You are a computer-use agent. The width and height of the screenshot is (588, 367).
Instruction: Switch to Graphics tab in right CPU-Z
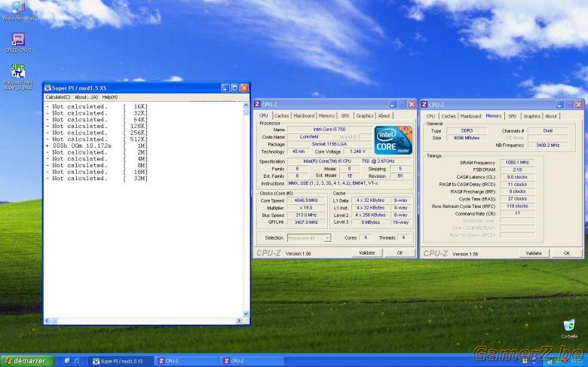531,116
